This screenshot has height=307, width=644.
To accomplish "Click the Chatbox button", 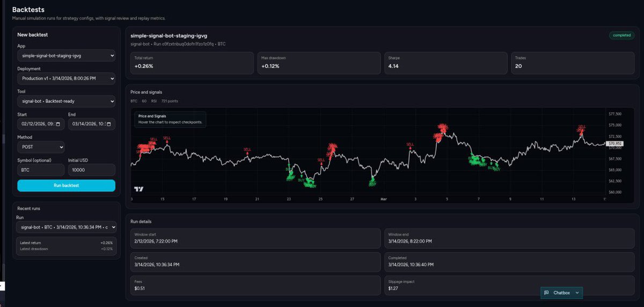I will (x=561, y=293).
